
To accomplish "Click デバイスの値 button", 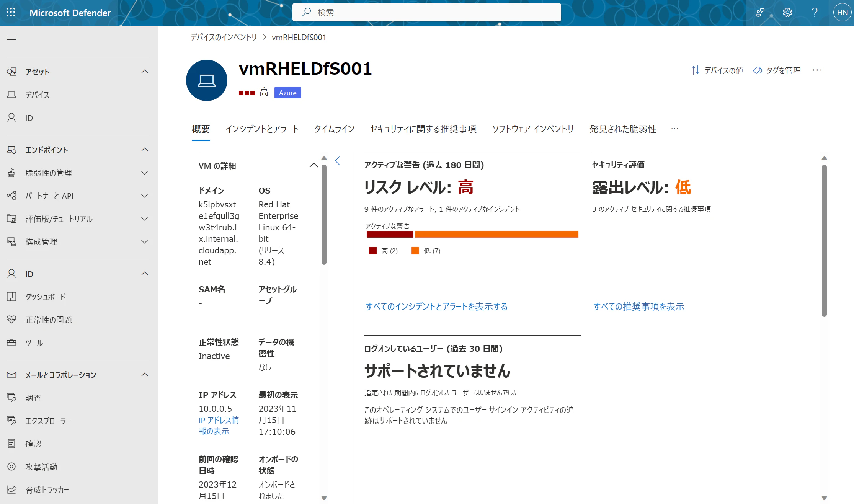I will (x=717, y=70).
